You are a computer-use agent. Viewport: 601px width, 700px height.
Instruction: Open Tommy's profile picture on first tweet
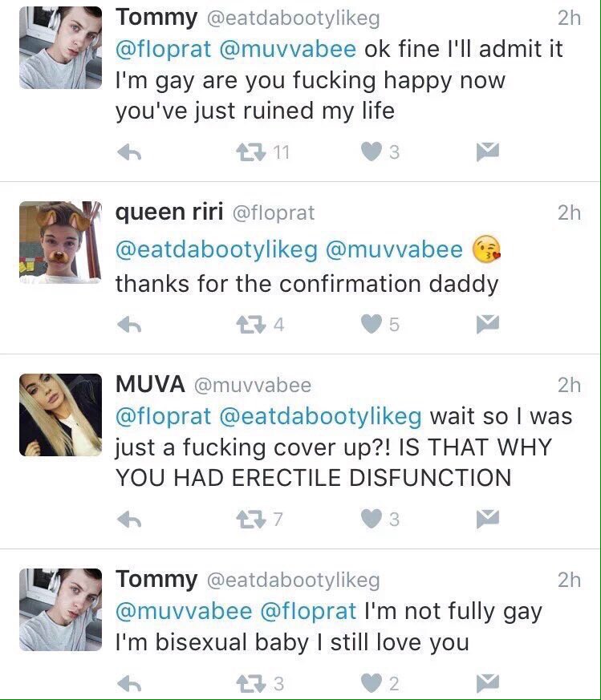(60, 47)
